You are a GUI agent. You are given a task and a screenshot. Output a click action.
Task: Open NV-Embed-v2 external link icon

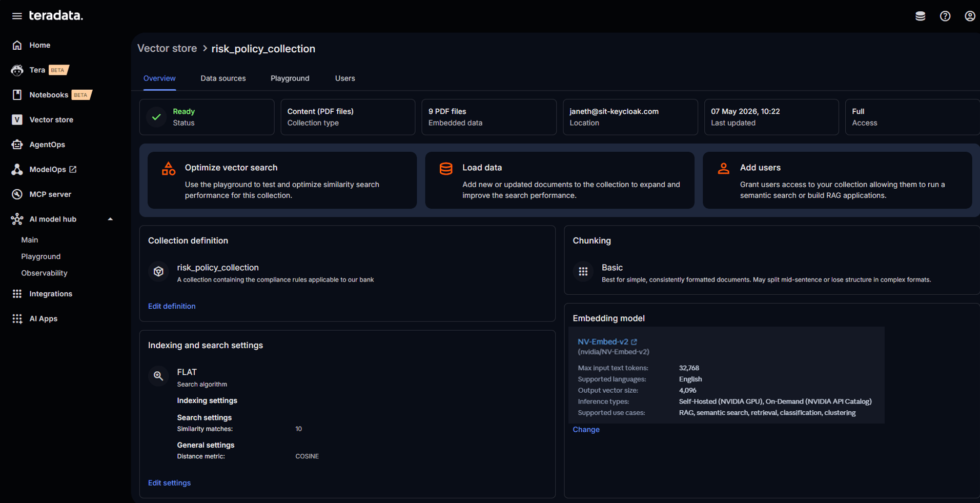tap(634, 342)
